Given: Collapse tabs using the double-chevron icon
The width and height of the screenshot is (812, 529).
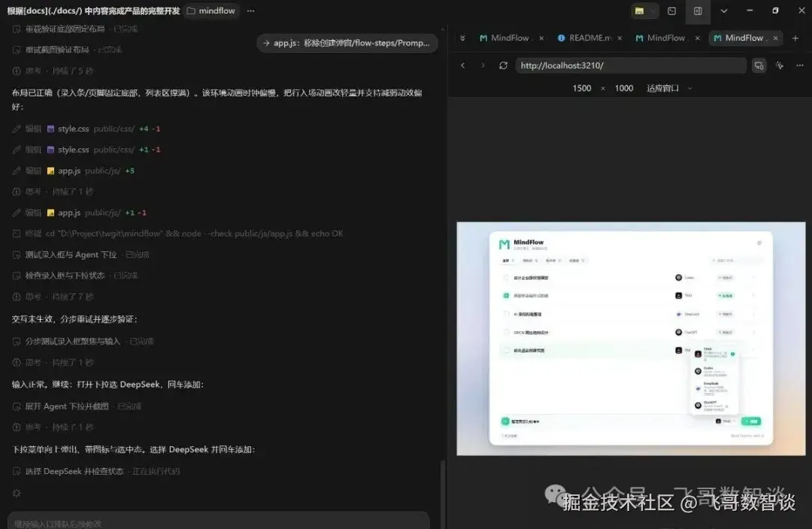Looking at the screenshot, I should [x=462, y=38].
